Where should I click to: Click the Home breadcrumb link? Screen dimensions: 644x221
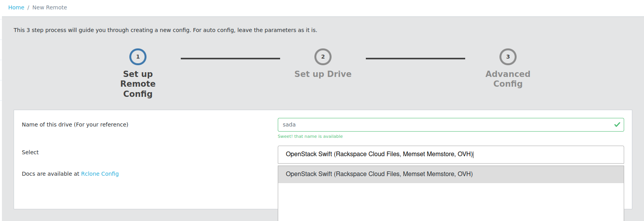click(16, 7)
